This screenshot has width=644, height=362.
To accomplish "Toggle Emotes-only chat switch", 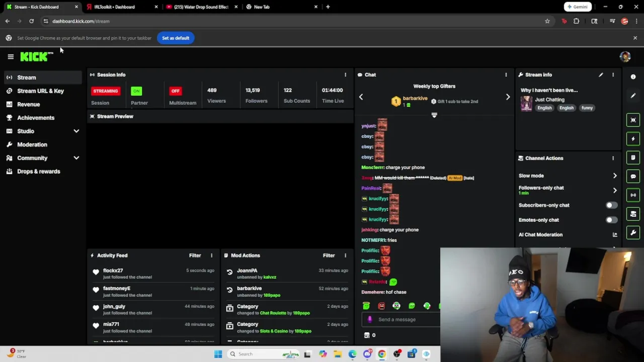I will pyautogui.click(x=611, y=220).
